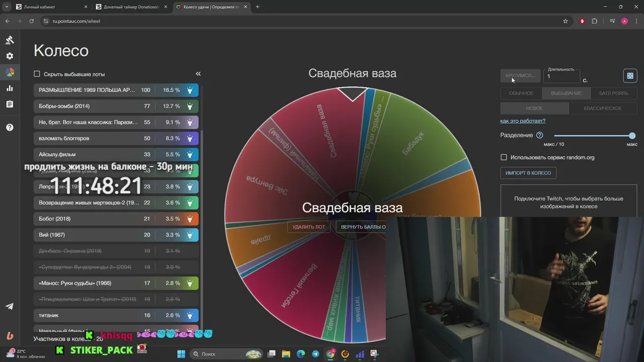
Task: Open Task View from the taskbar
Action: coord(272,354)
